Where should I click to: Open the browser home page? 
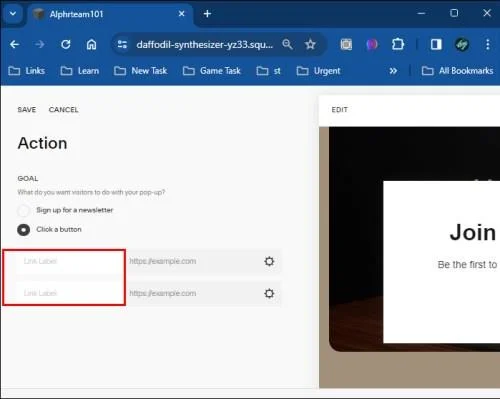coord(91,44)
